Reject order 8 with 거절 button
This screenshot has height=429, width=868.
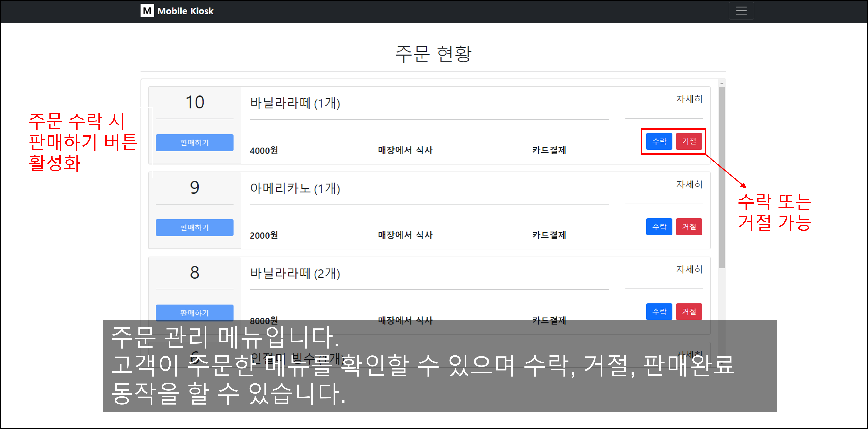coord(689,311)
